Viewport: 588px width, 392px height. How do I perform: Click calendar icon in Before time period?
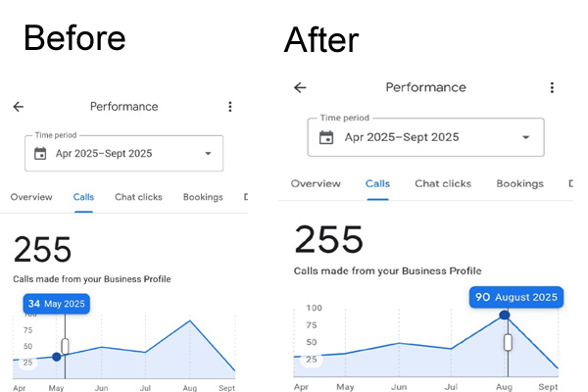[40, 154]
